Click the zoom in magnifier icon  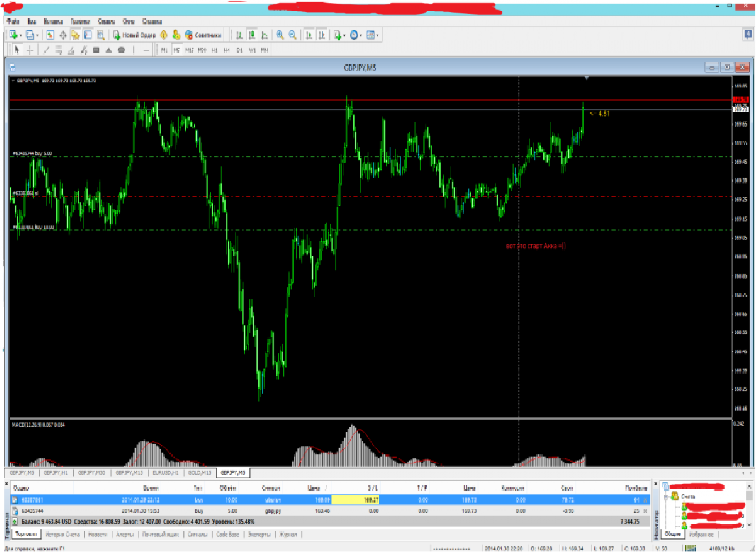280,35
